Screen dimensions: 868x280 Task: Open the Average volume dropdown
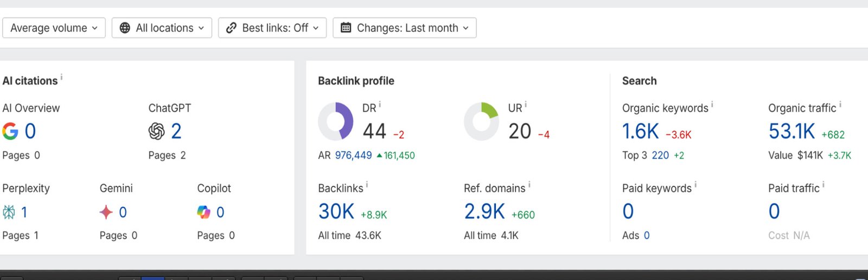pos(54,28)
